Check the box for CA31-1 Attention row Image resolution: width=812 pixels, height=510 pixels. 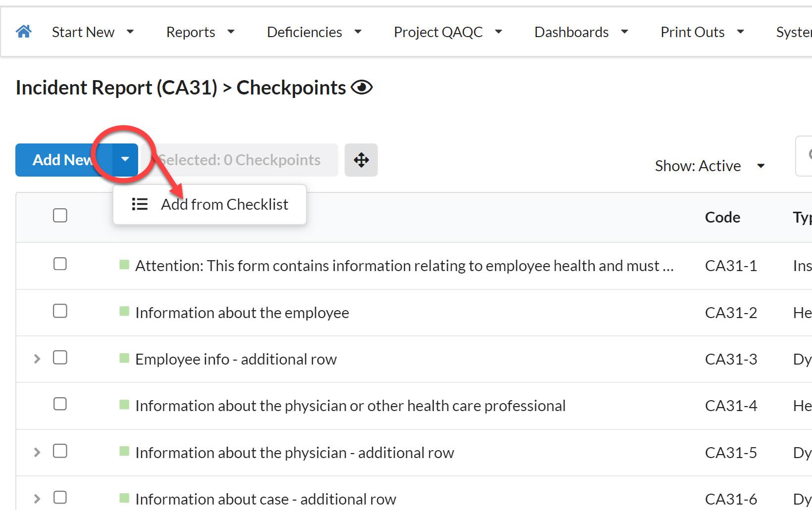[x=60, y=264]
